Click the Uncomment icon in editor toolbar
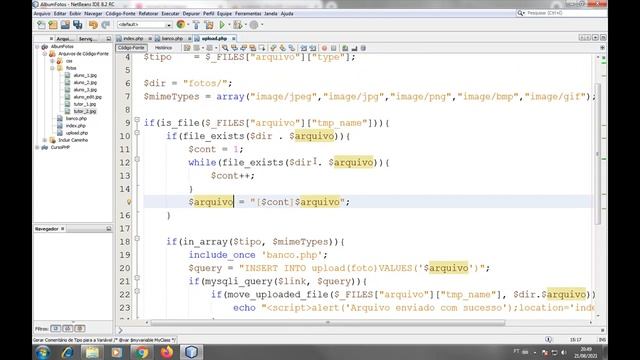640x360 pixels. (x=354, y=48)
